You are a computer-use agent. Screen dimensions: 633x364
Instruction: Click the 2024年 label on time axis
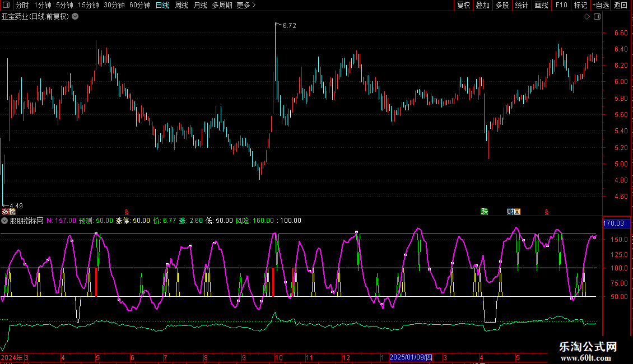[x=12, y=357]
